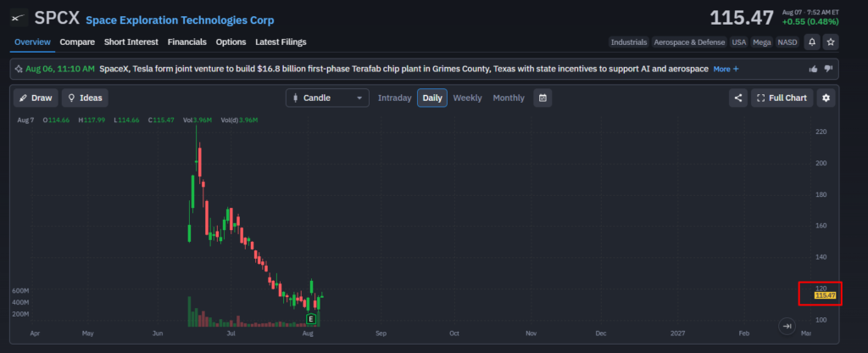Screen dimensions: 868x353
Task: Switch to the Financials tab
Action: [187, 42]
